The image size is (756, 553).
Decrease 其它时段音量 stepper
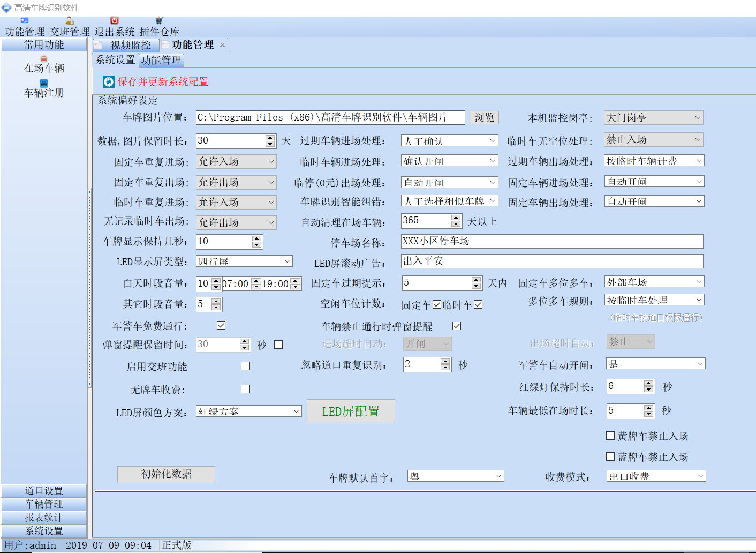click(216, 308)
